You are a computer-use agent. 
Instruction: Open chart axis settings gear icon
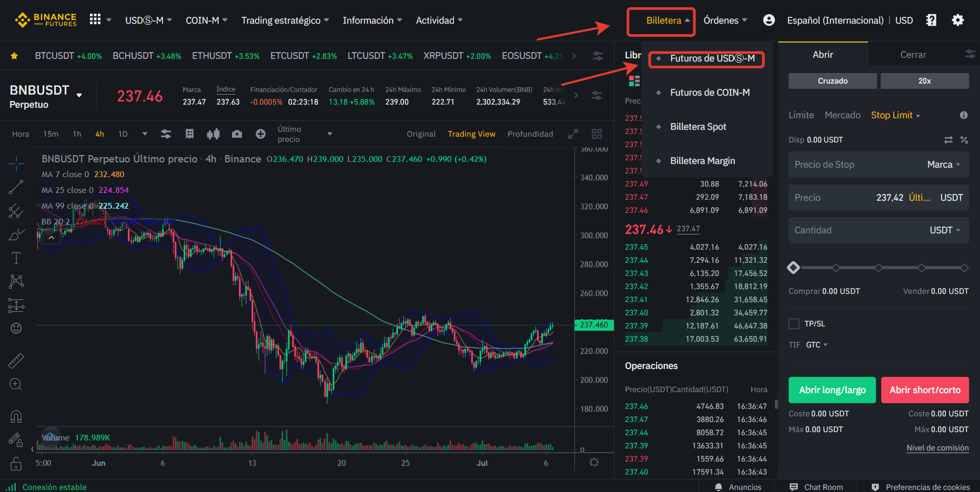[x=594, y=463]
